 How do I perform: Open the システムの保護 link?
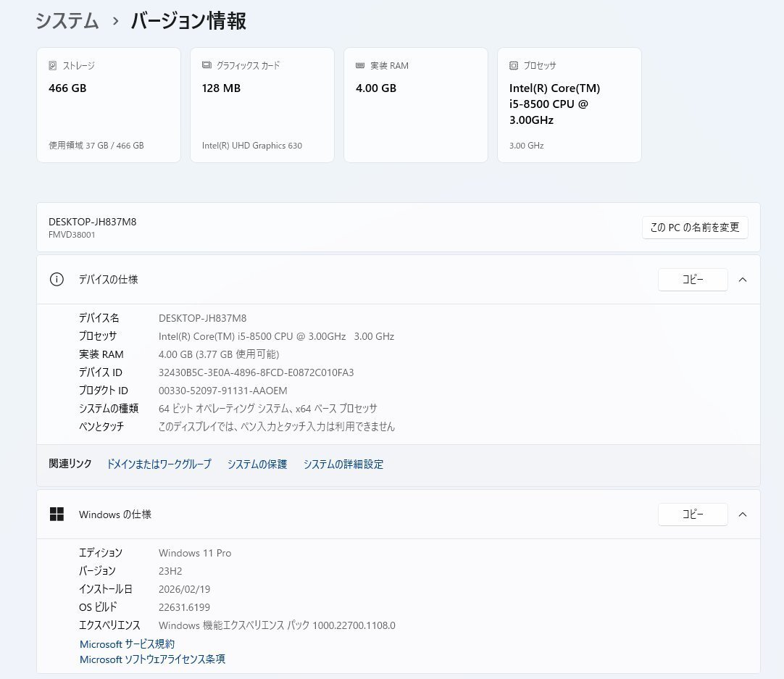pos(257,464)
